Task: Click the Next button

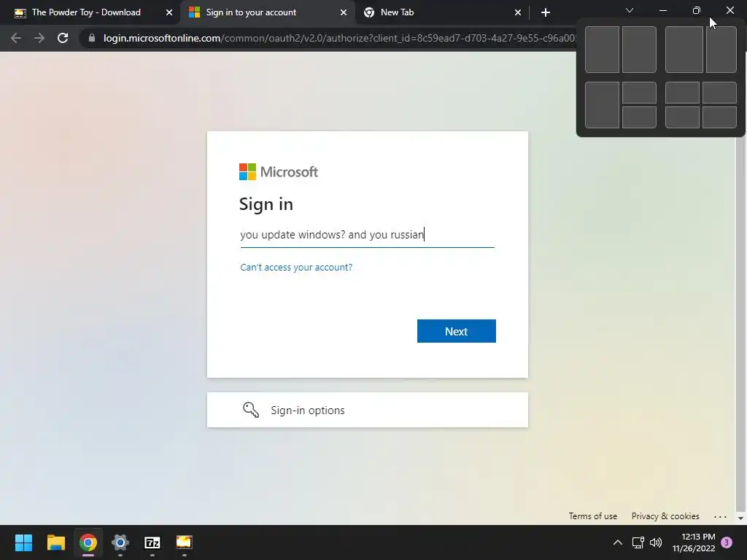Action: (x=457, y=331)
